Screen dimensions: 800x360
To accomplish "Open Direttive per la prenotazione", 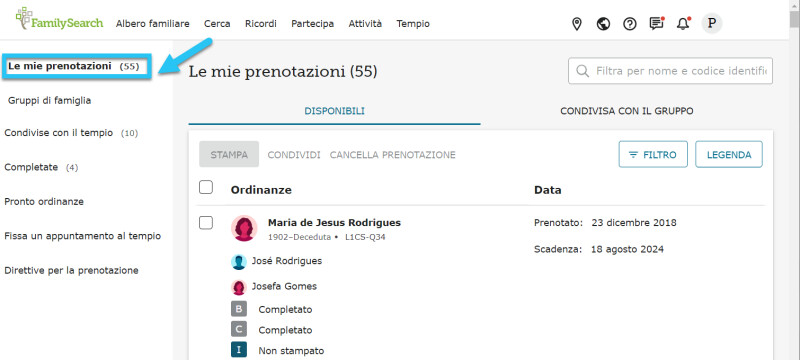I will pyautogui.click(x=71, y=270).
